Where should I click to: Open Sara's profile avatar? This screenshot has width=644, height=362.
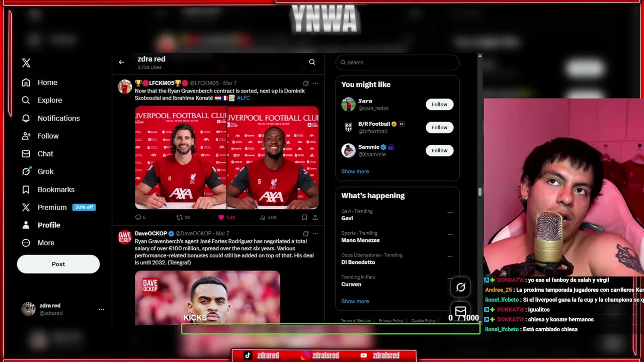[x=348, y=105]
